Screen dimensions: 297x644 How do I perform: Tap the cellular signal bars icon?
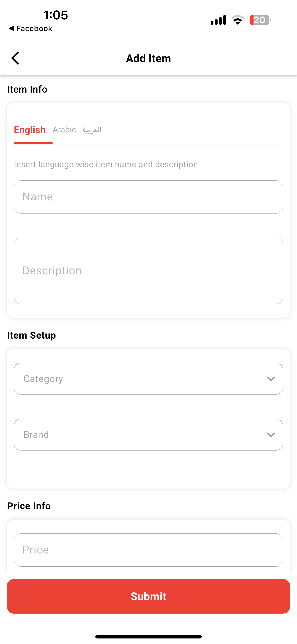pyautogui.click(x=218, y=20)
